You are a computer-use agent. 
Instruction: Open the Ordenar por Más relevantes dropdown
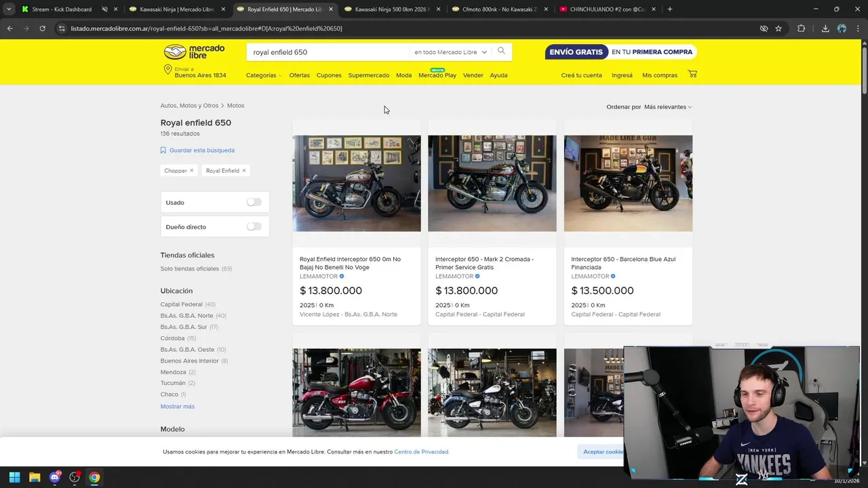coord(668,107)
